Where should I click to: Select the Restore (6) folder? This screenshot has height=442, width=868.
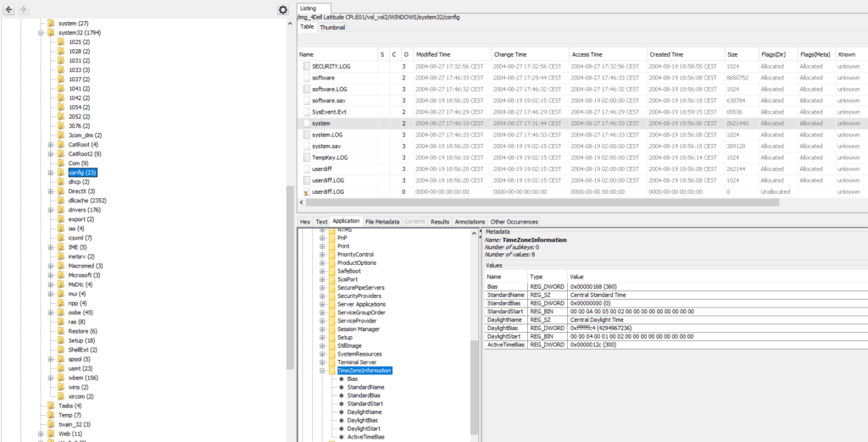point(82,331)
